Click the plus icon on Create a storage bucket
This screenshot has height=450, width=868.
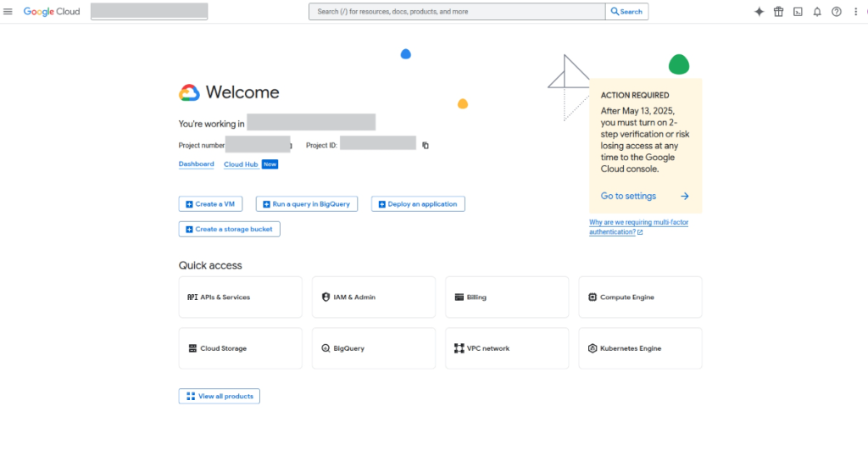[189, 229]
